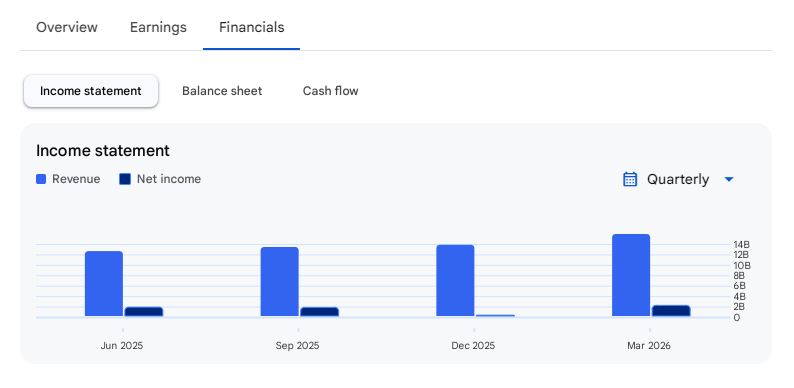The width and height of the screenshot is (794, 388).
Task: Select the Mar 2026 revenue bar
Action: pyautogui.click(x=631, y=275)
